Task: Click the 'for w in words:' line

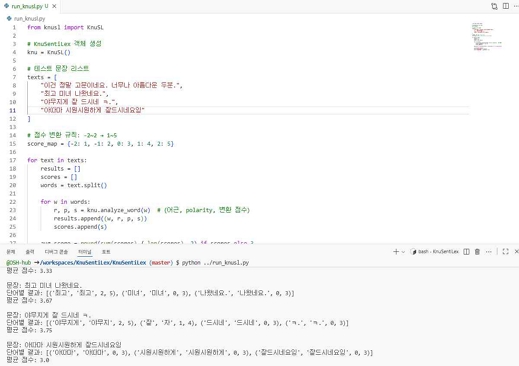Action: pos(65,202)
